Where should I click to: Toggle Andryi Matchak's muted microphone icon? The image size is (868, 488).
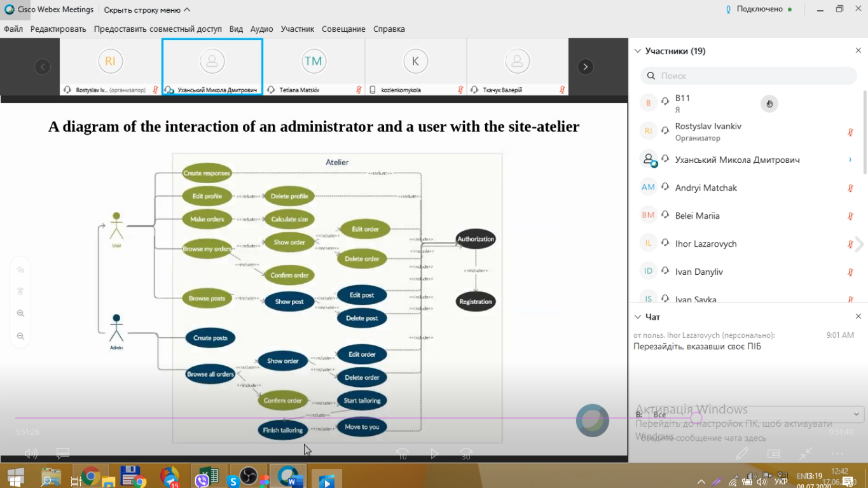850,188
